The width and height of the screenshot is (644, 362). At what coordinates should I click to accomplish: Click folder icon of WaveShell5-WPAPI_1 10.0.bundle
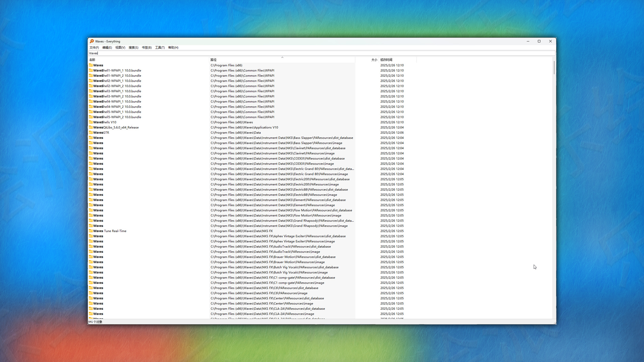[x=91, y=112]
